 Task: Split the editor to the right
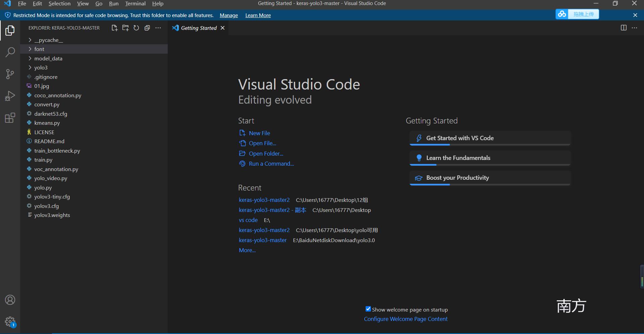[624, 28]
